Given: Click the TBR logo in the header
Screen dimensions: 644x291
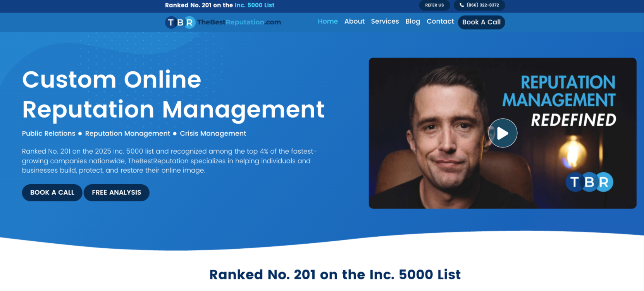Looking at the screenshot, I should pyautogui.click(x=180, y=22).
